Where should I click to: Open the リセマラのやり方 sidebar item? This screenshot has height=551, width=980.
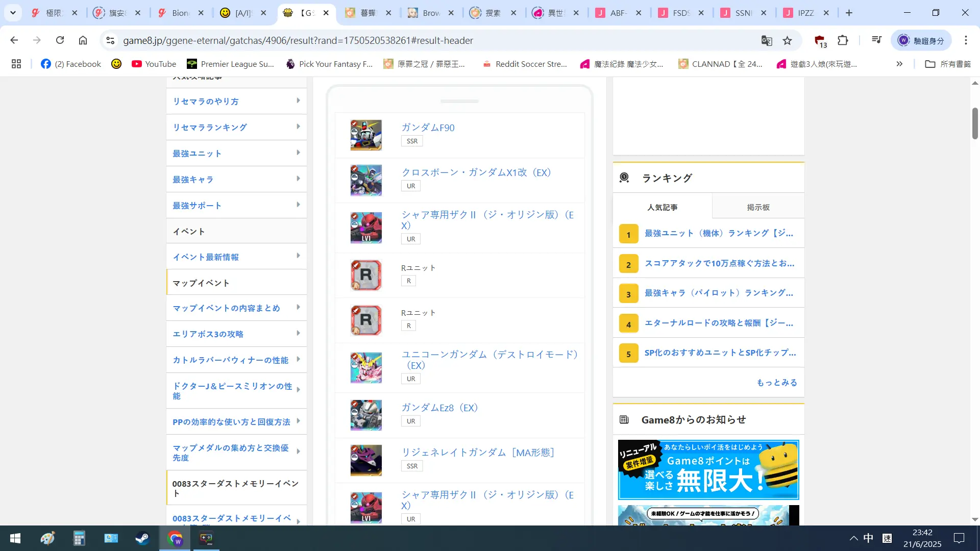(236, 101)
